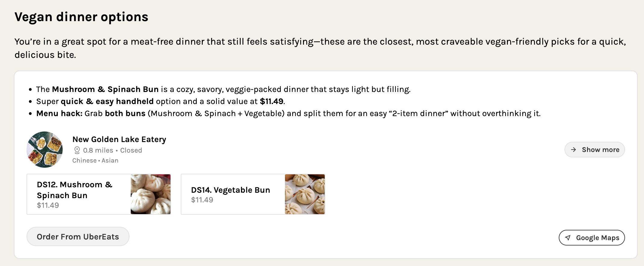
Task: Click the arrow icon in Show more
Action: point(574,150)
